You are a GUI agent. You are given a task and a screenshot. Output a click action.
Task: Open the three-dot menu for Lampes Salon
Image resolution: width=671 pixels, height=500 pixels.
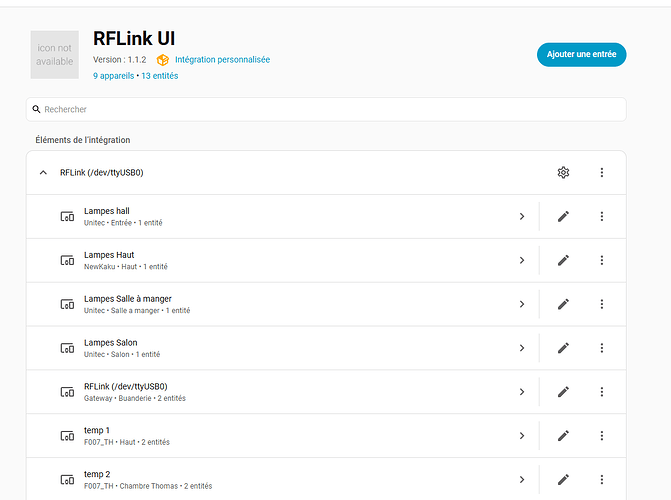tap(602, 348)
